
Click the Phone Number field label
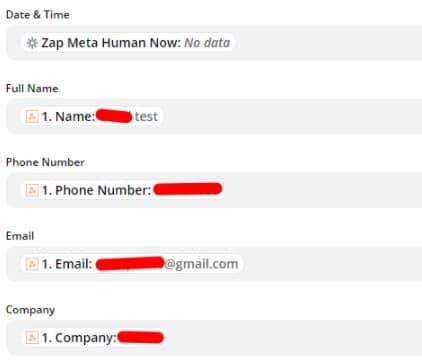click(x=45, y=162)
